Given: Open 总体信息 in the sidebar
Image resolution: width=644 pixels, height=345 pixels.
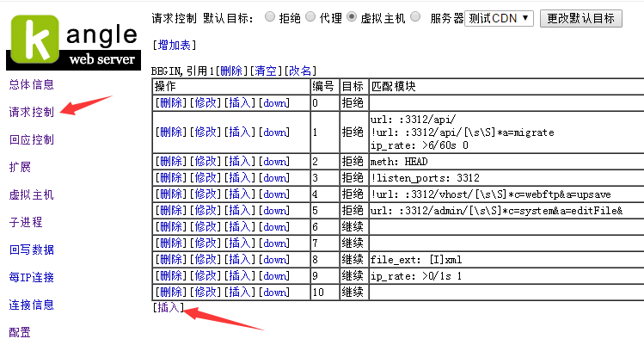Looking at the screenshot, I should [x=31, y=84].
